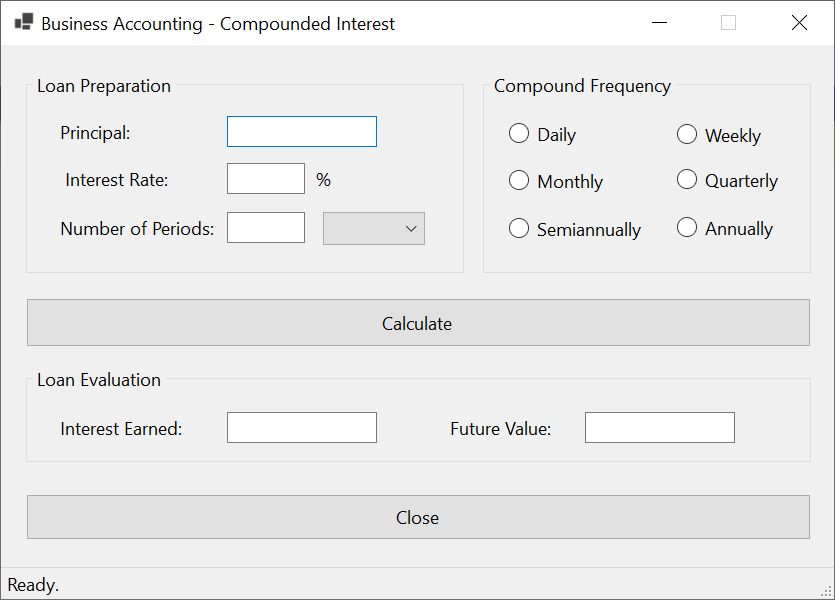Select the Daily compound frequency
The height and width of the screenshot is (600, 835).
pyautogui.click(x=542, y=134)
